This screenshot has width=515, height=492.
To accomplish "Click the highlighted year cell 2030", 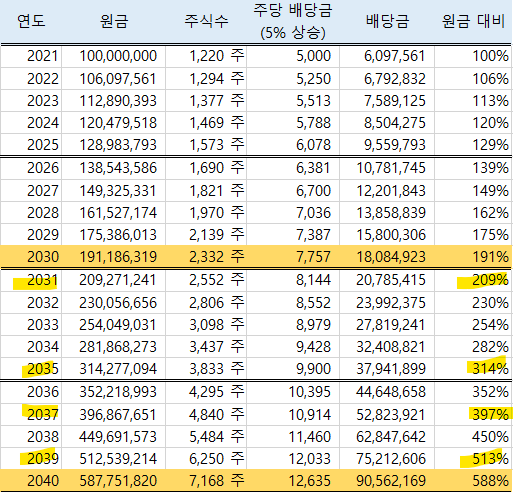I will [43, 257].
